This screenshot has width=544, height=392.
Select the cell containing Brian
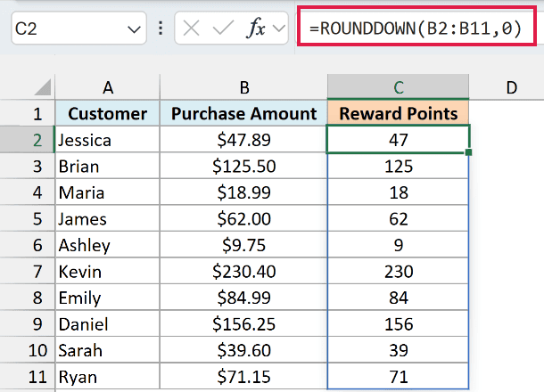point(108,167)
